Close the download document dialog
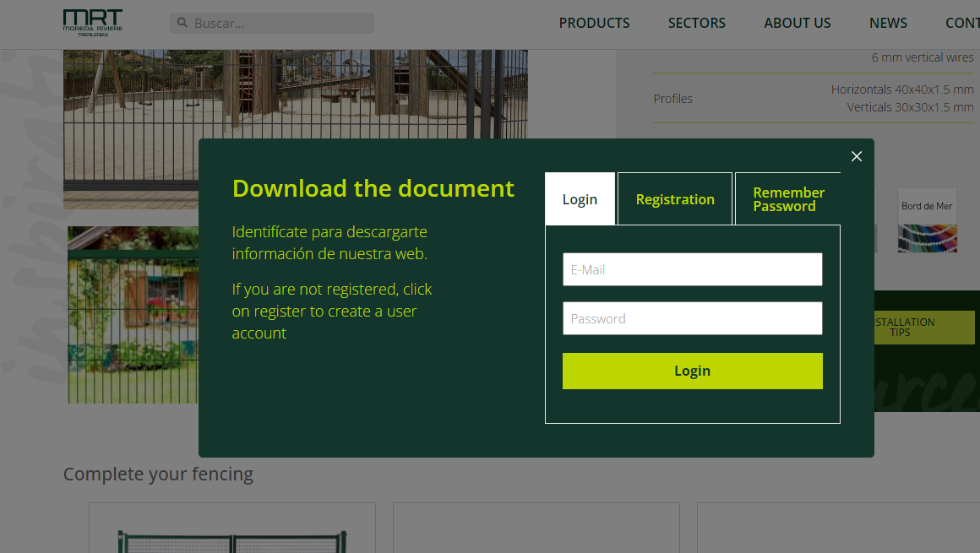The image size is (980, 553). pyautogui.click(x=857, y=156)
